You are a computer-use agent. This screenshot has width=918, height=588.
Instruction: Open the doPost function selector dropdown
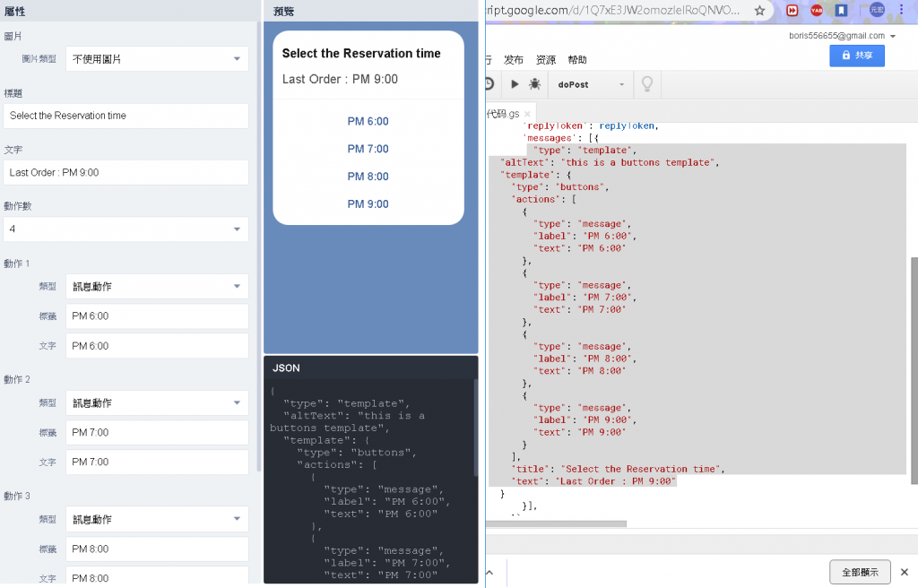[x=591, y=84]
